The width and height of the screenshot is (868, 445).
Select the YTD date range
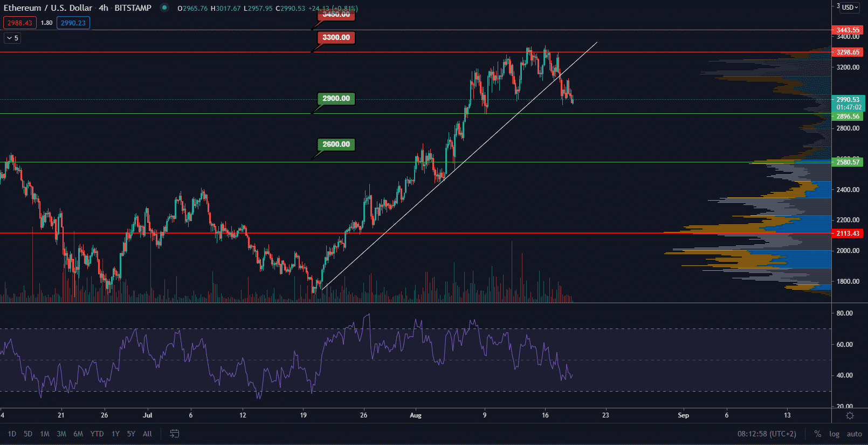click(97, 434)
